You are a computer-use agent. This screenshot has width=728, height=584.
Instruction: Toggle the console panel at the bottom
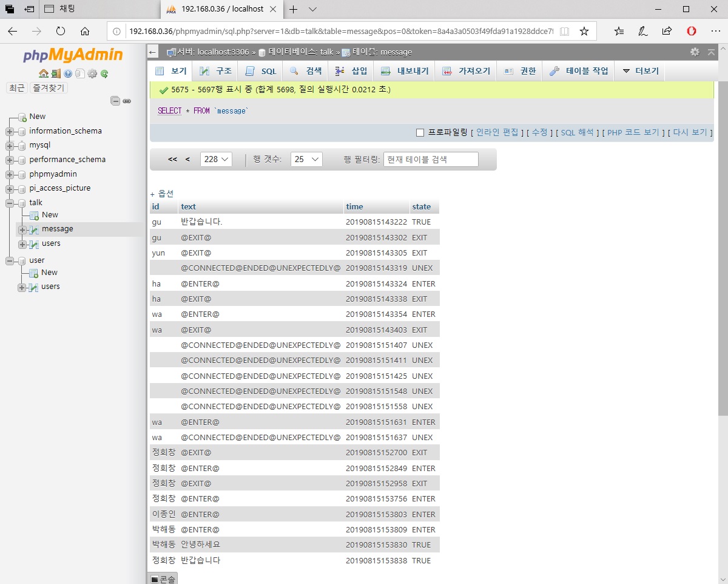click(162, 577)
